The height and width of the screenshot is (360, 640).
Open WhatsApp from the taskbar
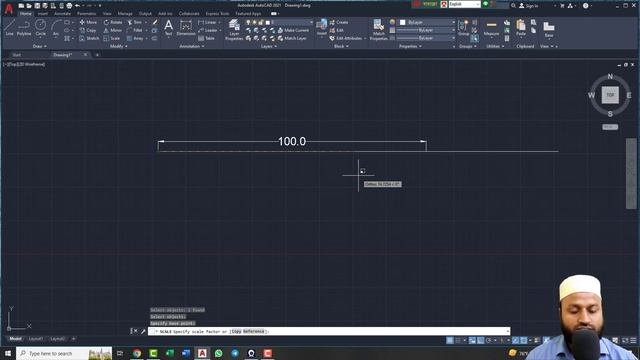(218, 353)
